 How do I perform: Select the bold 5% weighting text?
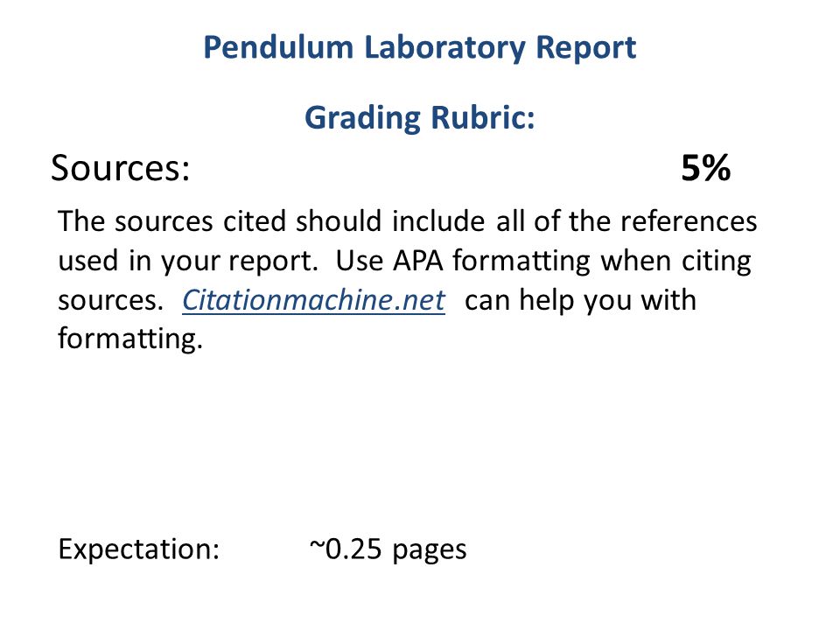[x=705, y=168]
